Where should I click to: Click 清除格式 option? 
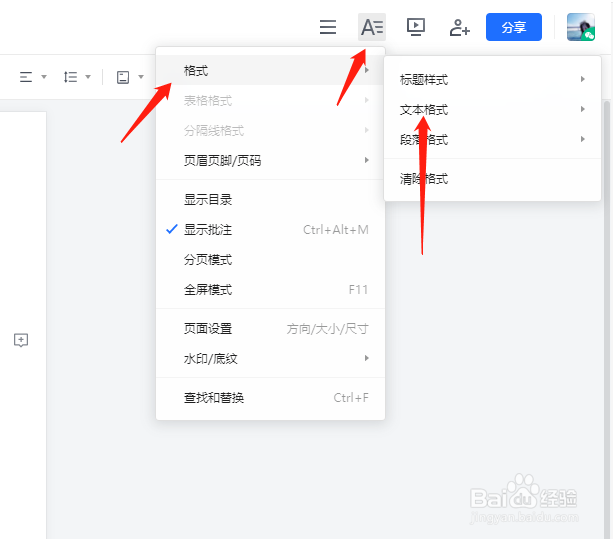492,179
